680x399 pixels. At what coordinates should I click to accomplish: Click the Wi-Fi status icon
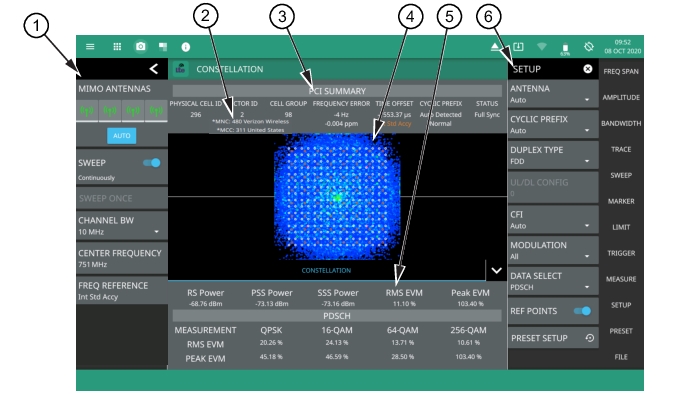tap(542, 46)
